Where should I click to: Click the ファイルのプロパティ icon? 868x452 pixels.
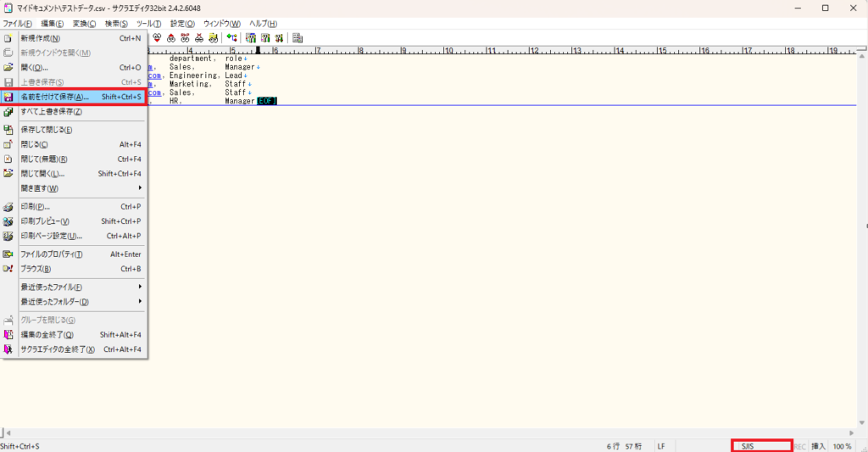(x=8, y=254)
